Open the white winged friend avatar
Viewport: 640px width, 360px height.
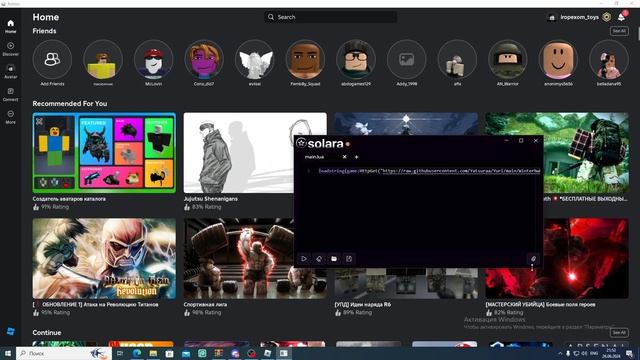tap(255, 60)
